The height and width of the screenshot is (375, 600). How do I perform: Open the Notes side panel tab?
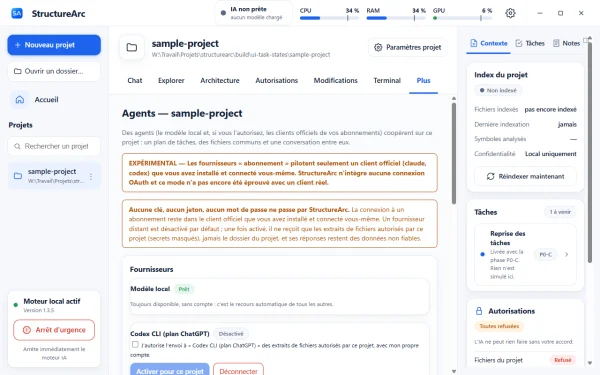566,43
